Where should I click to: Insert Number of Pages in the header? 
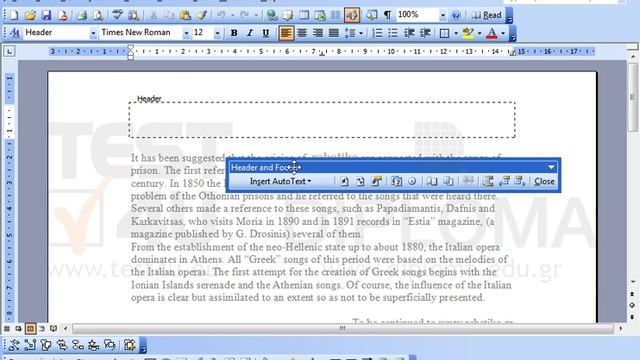click(360, 181)
